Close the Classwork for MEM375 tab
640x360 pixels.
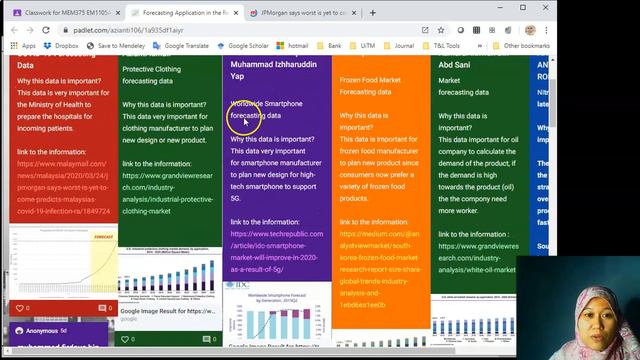118,13
